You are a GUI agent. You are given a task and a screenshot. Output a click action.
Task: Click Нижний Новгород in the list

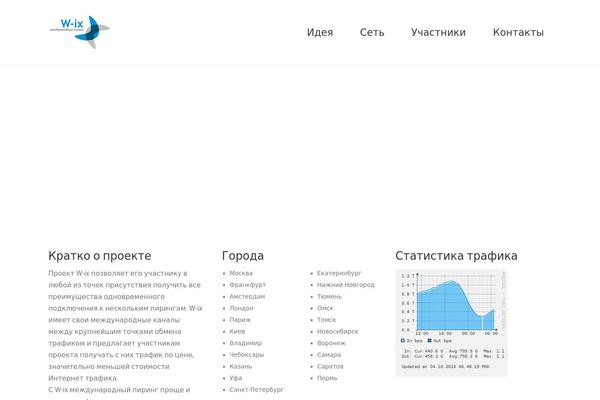(x=346, y=285)
